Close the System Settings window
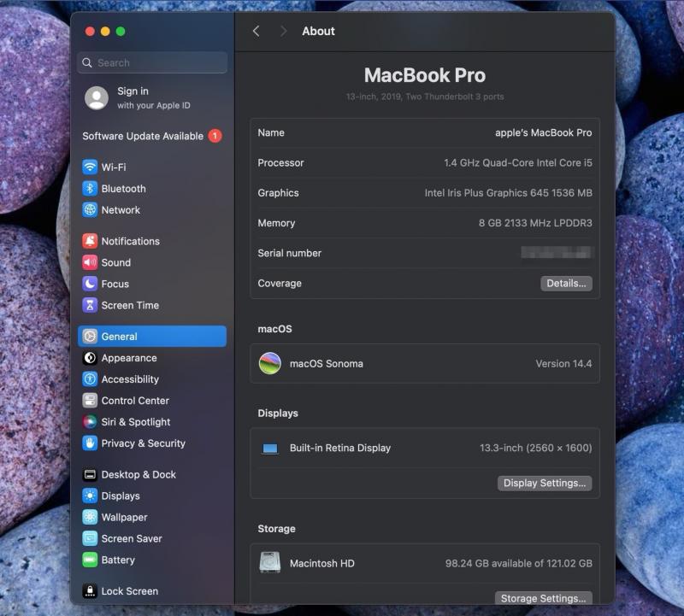This screenshot has height=616, width=684. tap(90, 32)
